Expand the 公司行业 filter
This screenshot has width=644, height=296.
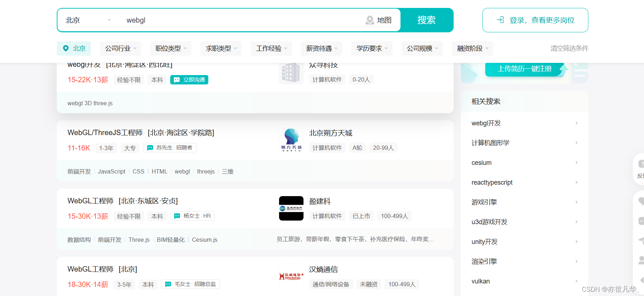coord(120,48)
